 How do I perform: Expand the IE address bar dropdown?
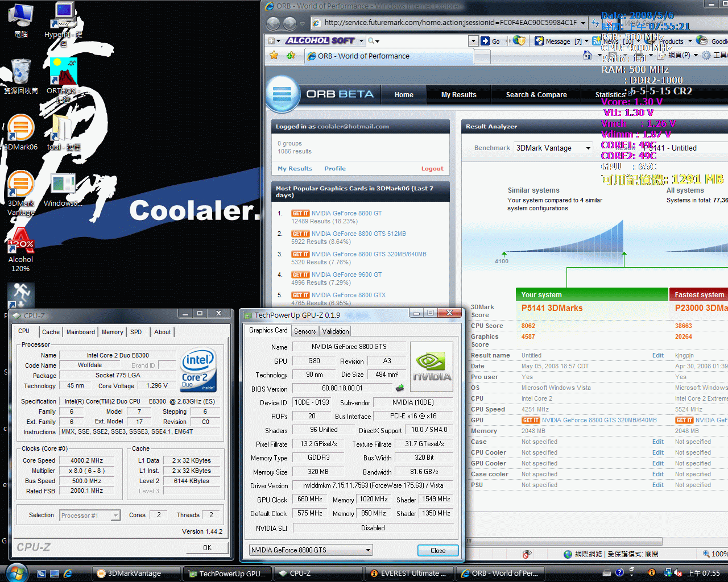point(582,23)
